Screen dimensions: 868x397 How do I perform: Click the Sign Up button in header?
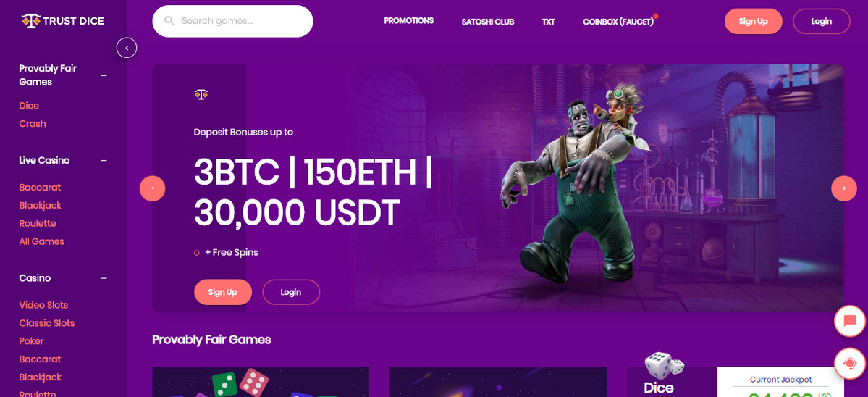(x=753, y=22)
